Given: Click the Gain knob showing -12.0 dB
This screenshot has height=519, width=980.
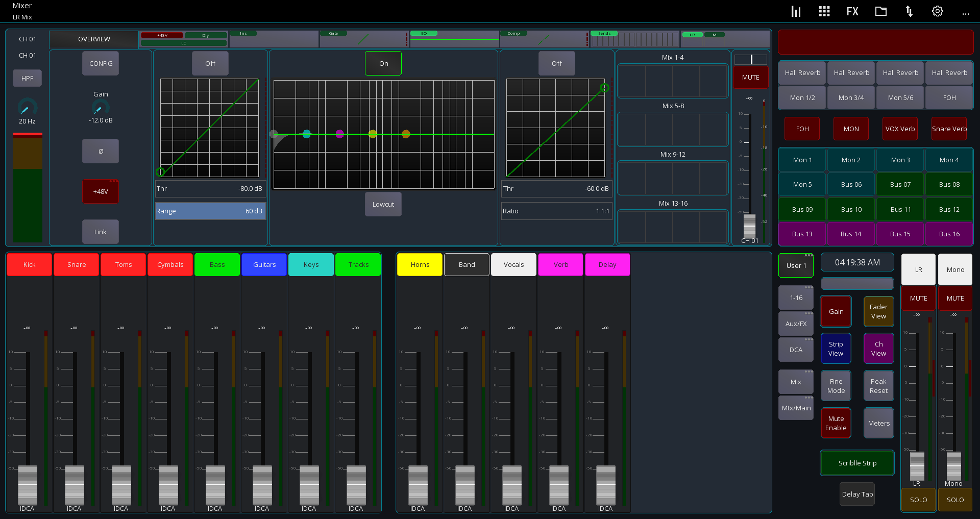Looking at the screenshot, I should pos(101,108).
